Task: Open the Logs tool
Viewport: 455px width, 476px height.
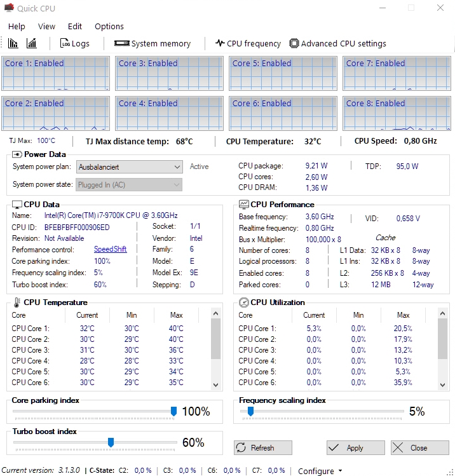Action: (74, 43)
